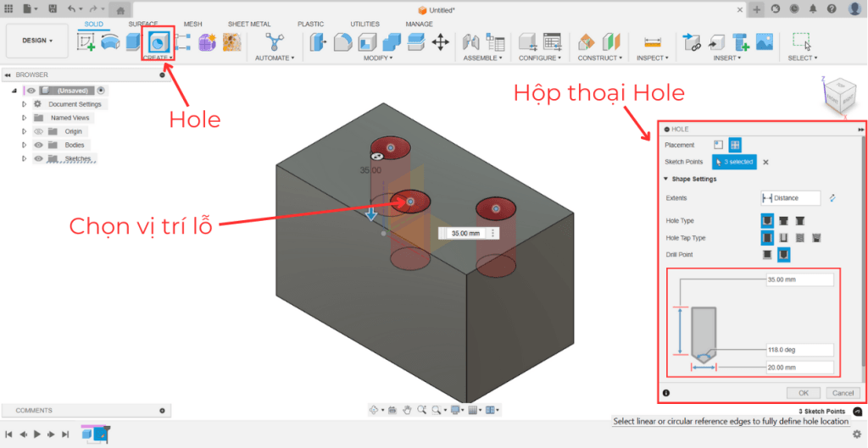Collapse the Shape Settings section
Image resolution: width=868 pixels, height=448 pixels.
pos(666,179)
